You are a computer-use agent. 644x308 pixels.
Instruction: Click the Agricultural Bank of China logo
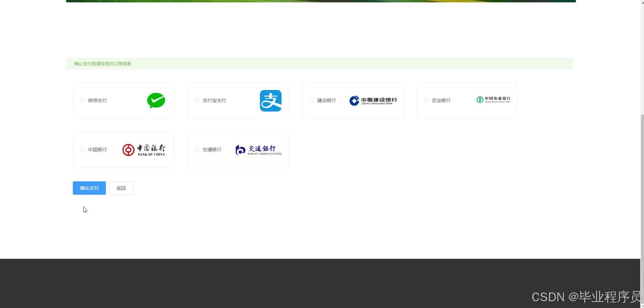tap(493, 99)
